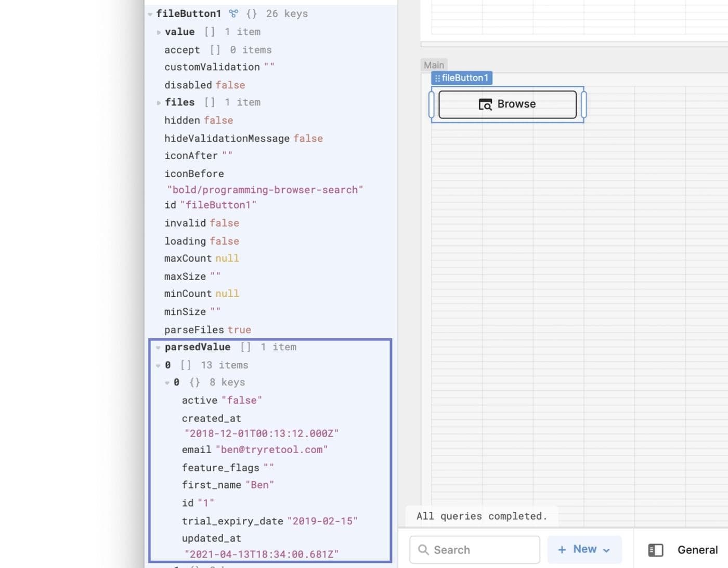Click the panel layout icon beside General

(x=655, y=550)
